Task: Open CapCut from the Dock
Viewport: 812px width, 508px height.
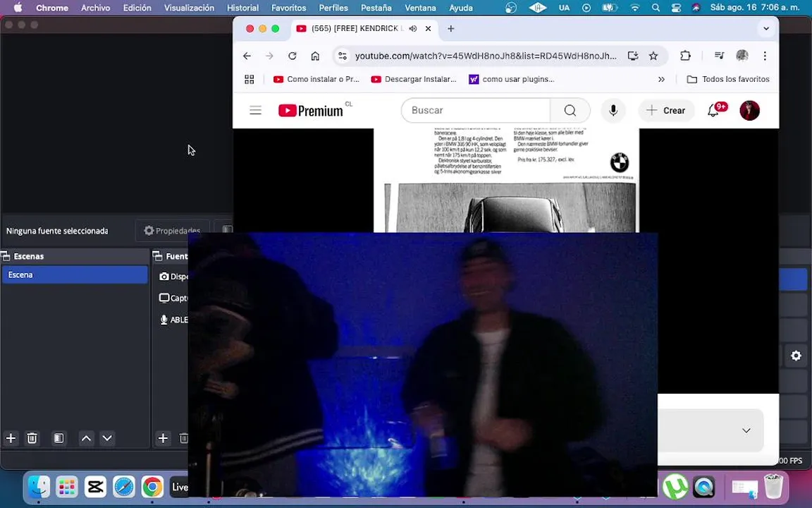Action: (95, 486)
